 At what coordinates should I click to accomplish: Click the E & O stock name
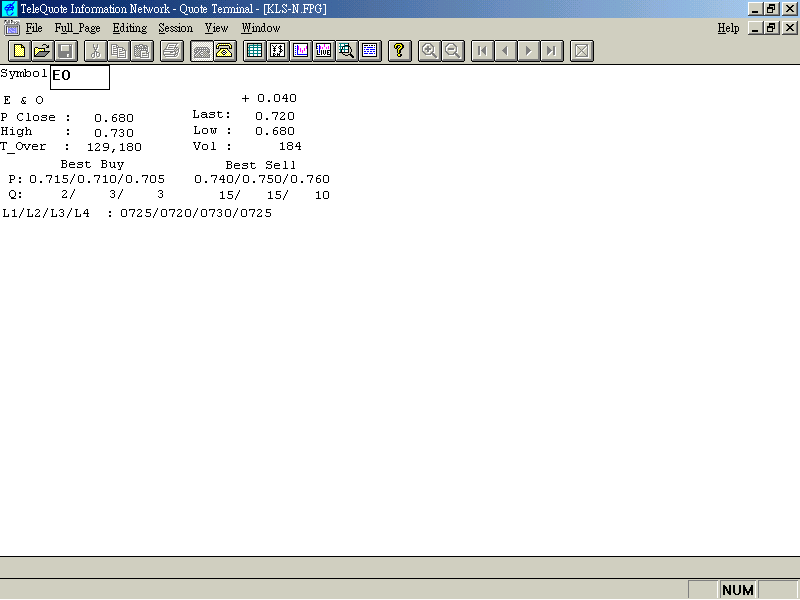pos(23,100)
